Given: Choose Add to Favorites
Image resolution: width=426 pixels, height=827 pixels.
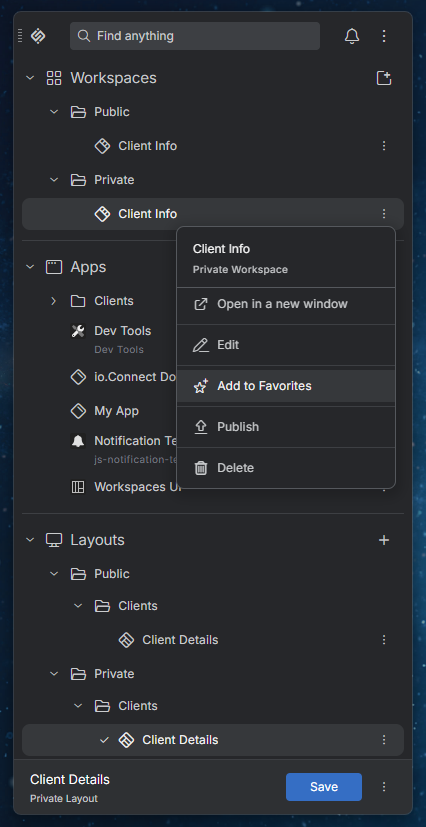Looking at the screenshot, I should [286, 386].
